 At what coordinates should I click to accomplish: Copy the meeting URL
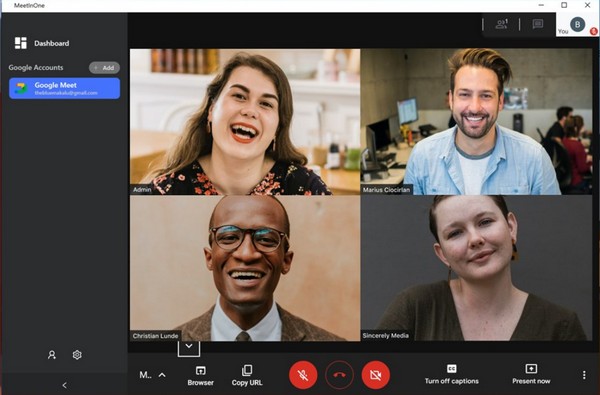247,376
